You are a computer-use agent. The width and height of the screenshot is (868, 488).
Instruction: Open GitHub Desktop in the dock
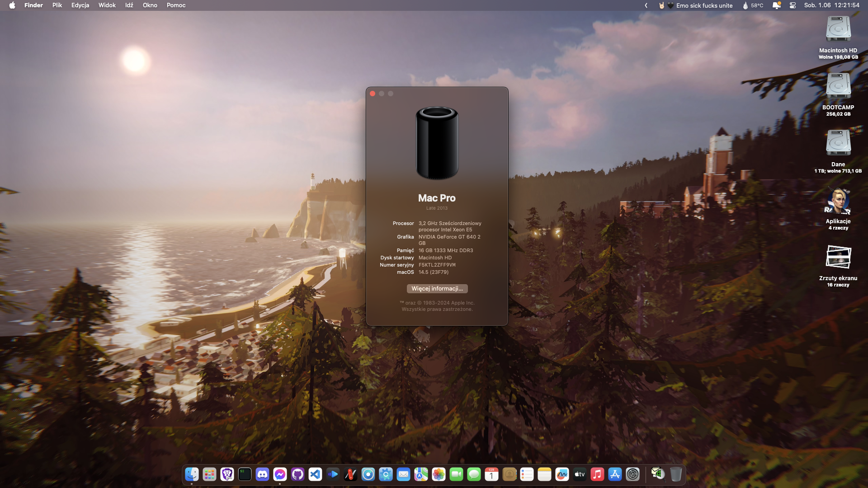[x=297, y=474]
